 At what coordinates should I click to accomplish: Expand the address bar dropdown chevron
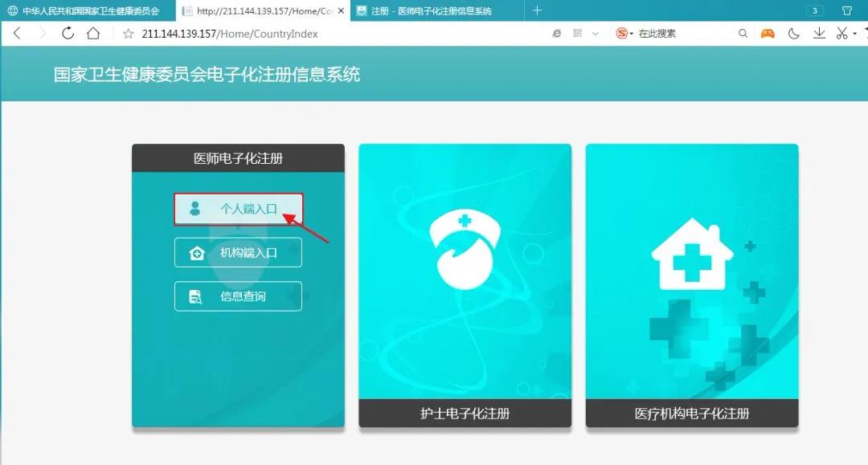596,34
